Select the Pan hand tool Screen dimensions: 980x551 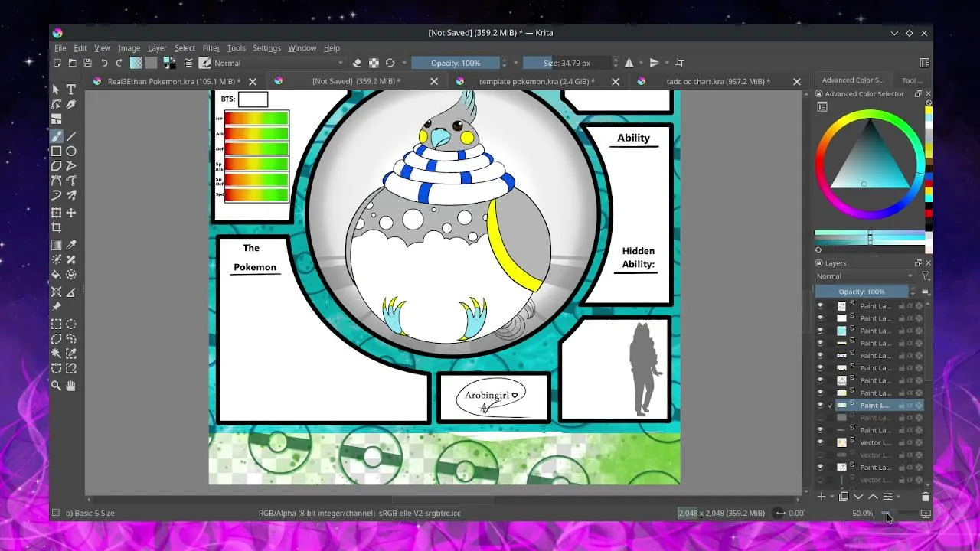pos(71,386)
